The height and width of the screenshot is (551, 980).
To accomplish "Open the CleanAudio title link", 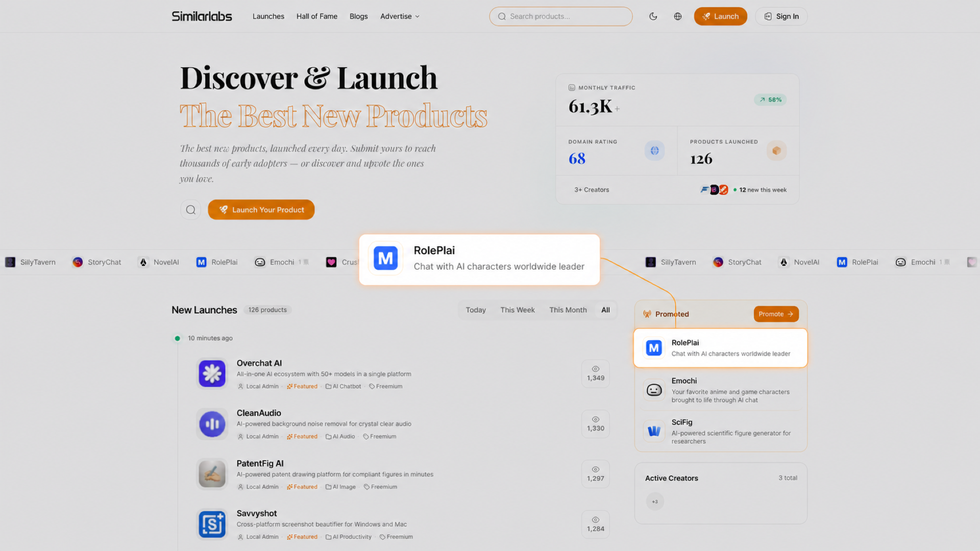I will click(x=259, y=413).
